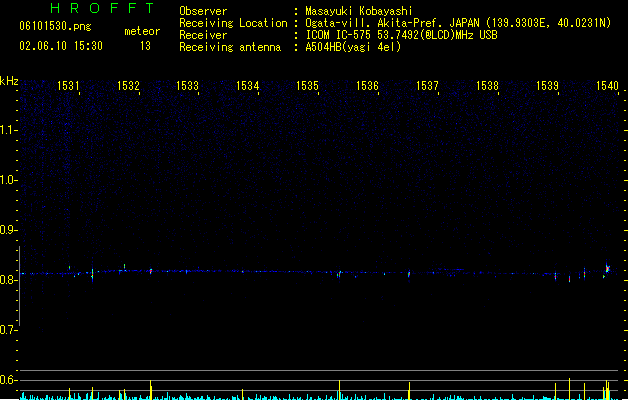Click the 1535 time marker
The width and height of the screenshot is (629, 400).
[x=307, y=86]
